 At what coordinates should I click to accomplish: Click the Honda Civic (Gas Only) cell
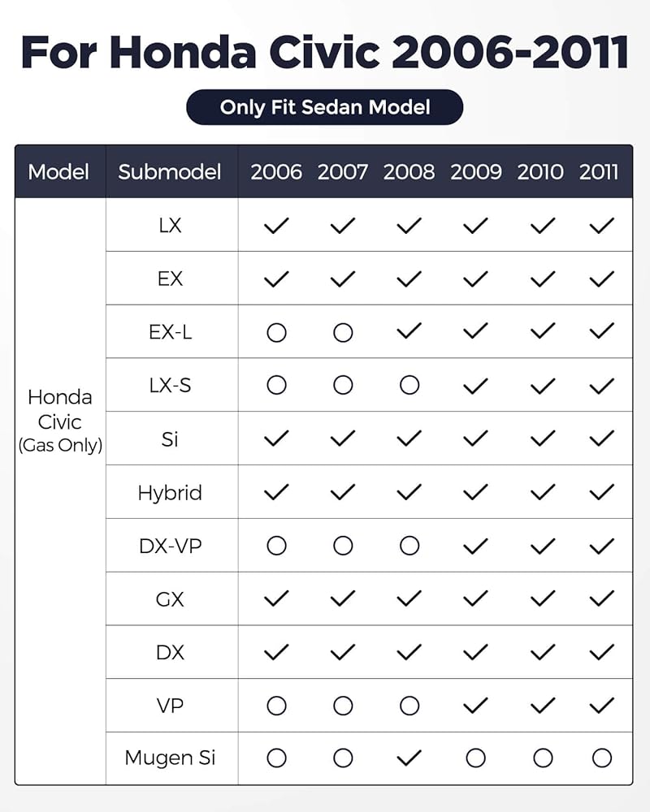60,421
